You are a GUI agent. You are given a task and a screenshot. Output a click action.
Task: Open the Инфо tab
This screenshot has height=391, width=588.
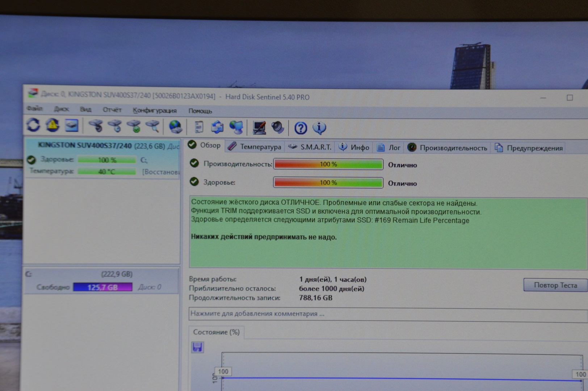click(x=354, y=147)
